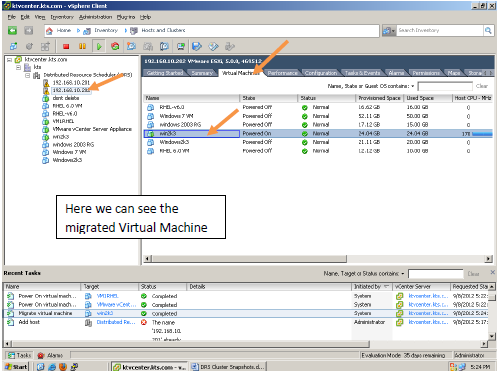Click the red Power Off toolbar icon
The width and height of the screenshot is (498, 371).
click(x=66, y=46)
